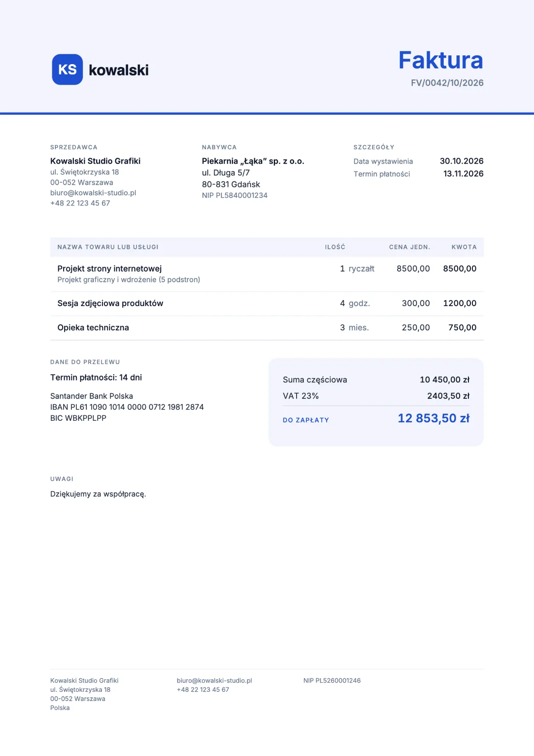Click total amount 12 853,50 zł
The image size is (534, 756).
(434, 418)
